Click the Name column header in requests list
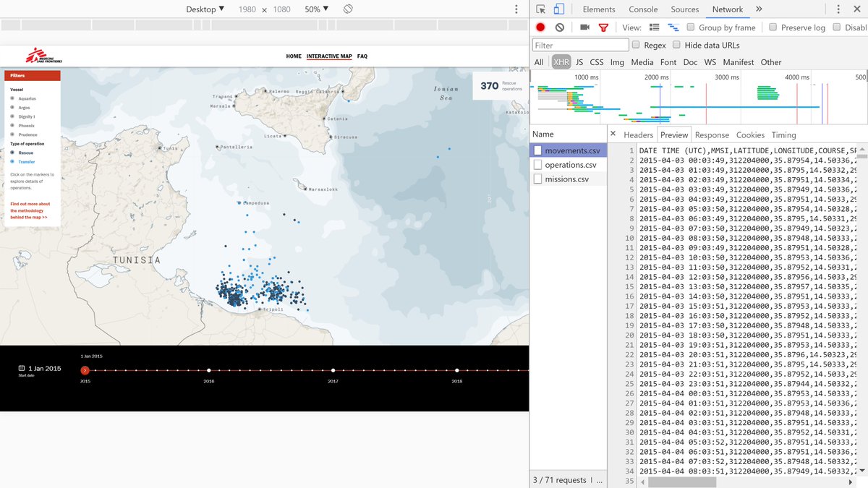This screenshot has width=868, height=488. coord(568,134)
